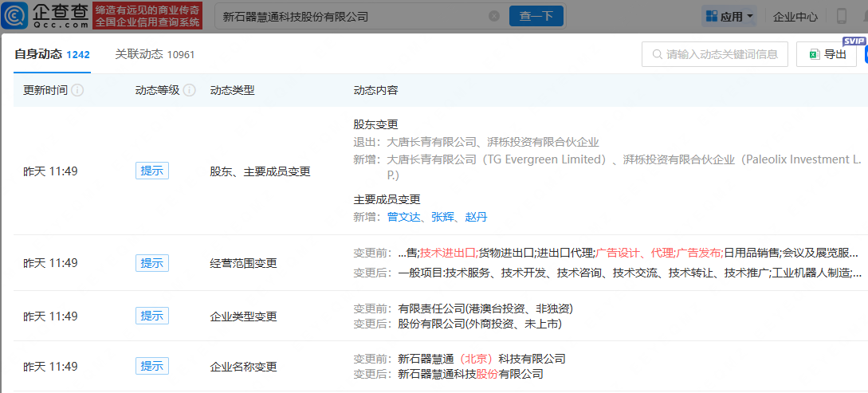The image size is (868, 393).
Task: Select the 企业类型变更 type text
Action: pyautogui.click(x=244, y=316)
